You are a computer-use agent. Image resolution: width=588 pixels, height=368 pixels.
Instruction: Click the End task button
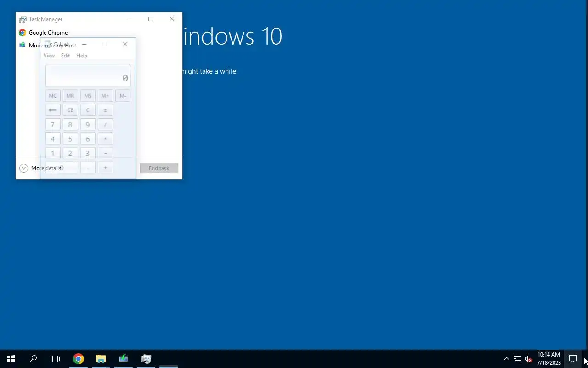coord(159,168)
